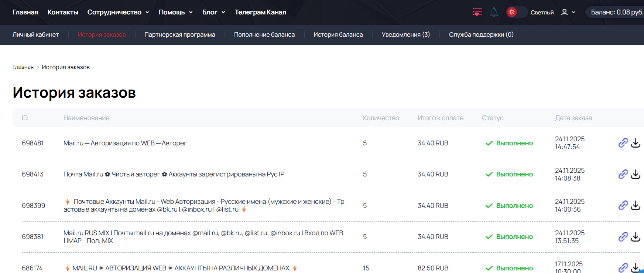Switch to Личный кабинет tab
The image size is (644, 273).
pos(35,34)
